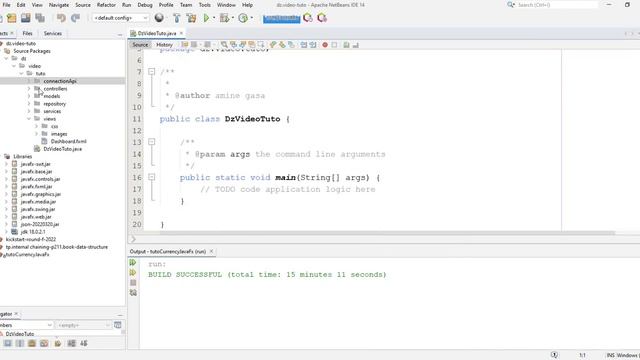Open the Navigator Members combo box

tap(26, 325)
